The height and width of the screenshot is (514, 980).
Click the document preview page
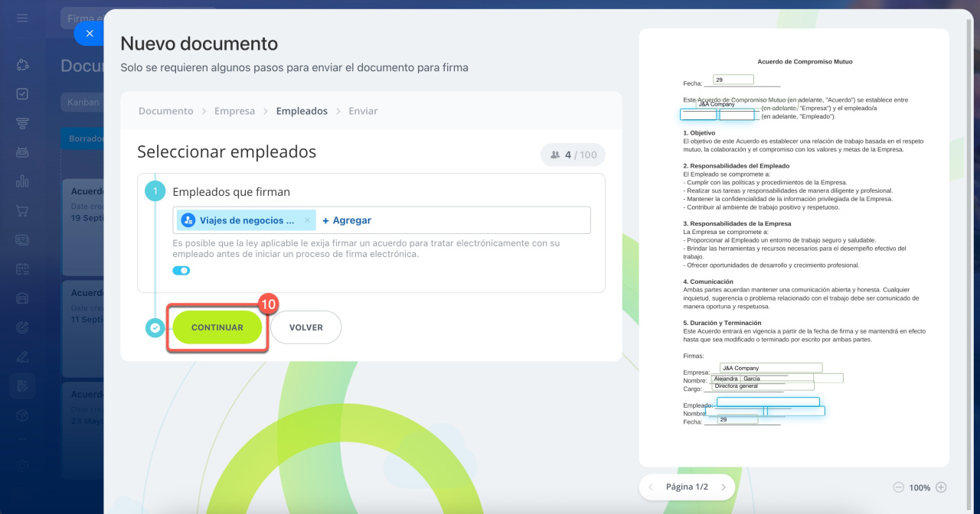[794, 245]
